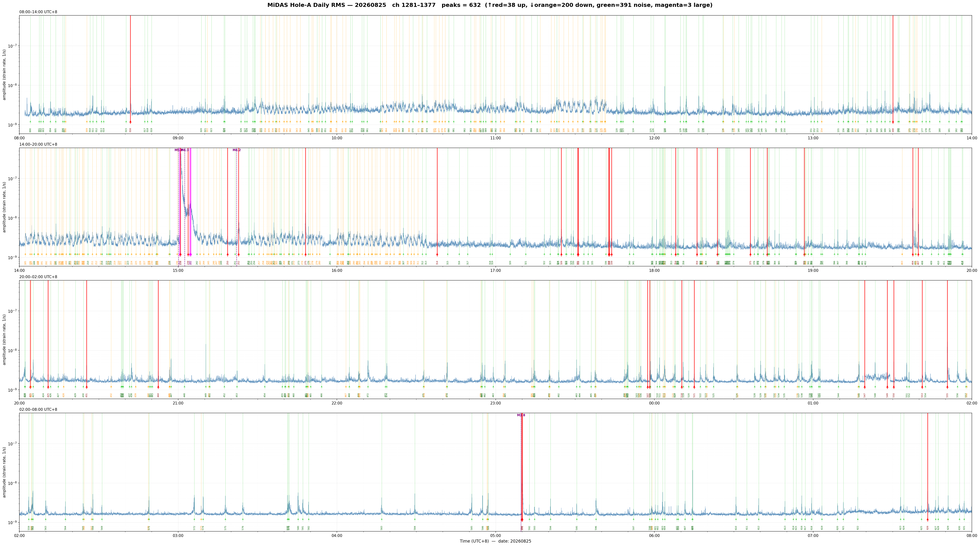Click the orange peak number 009

[87, 130]
